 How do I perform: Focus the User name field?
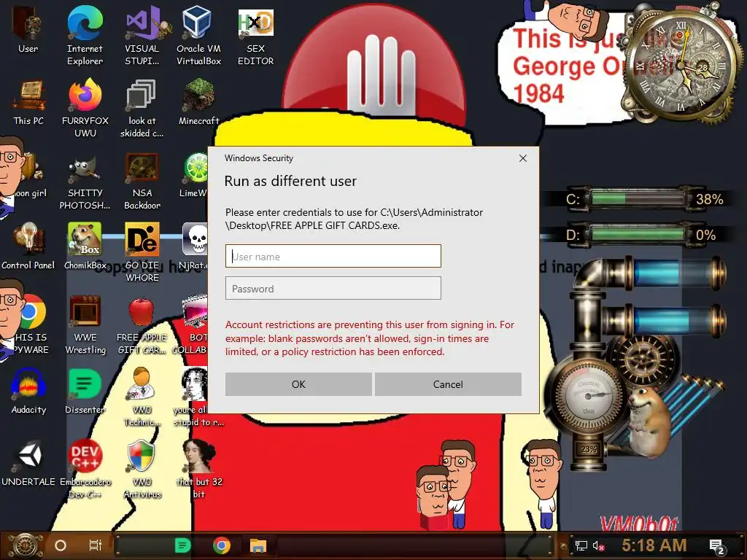pyautogui.click(x=333, y=256)
